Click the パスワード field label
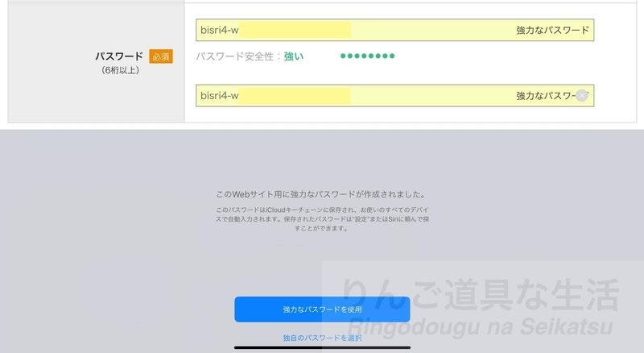The width and height of the screenshot is (644, 353). (119, 56)
